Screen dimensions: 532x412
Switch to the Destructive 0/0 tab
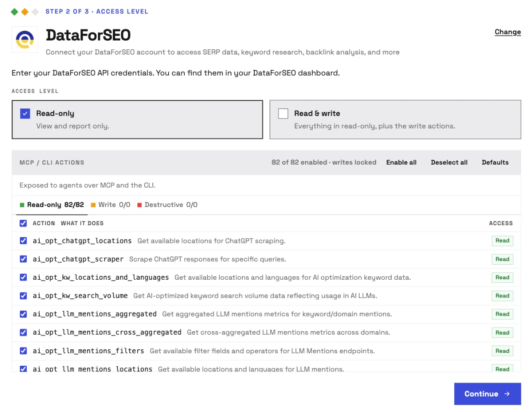(x=167, y=205)
